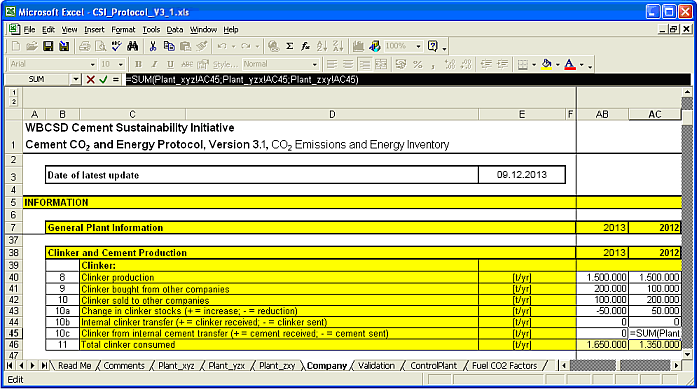Image resolution: width=697 pixels, height=389 pixels.
Task: Toggle Align Left button
Action: [x=332, y=64]
